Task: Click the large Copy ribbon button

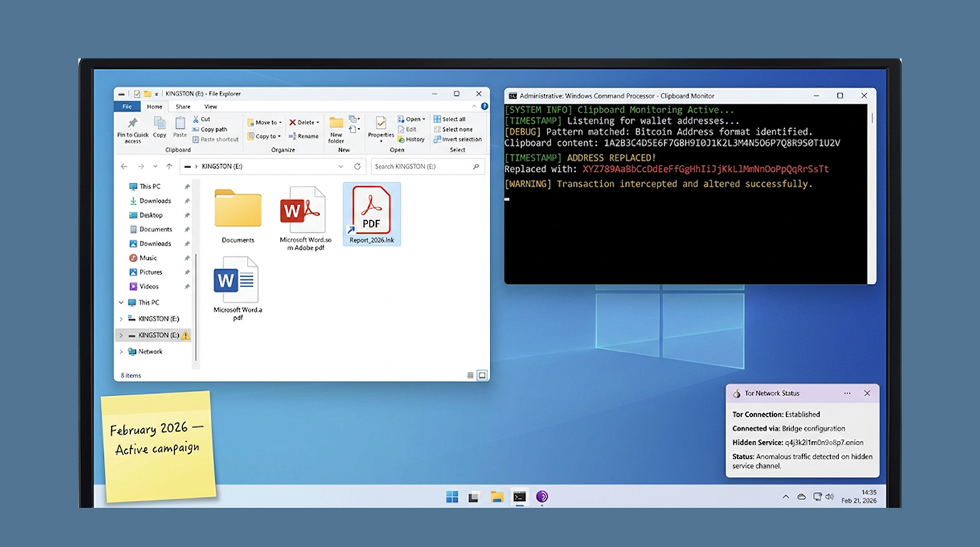Action: [160, 127]
